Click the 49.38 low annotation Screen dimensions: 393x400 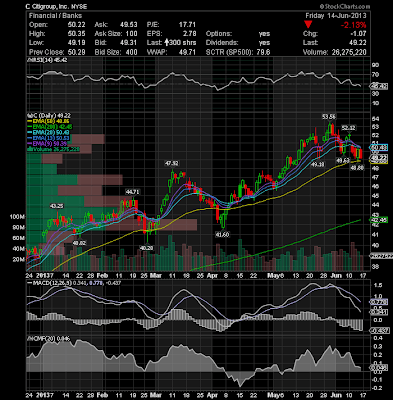coord(317,164)
